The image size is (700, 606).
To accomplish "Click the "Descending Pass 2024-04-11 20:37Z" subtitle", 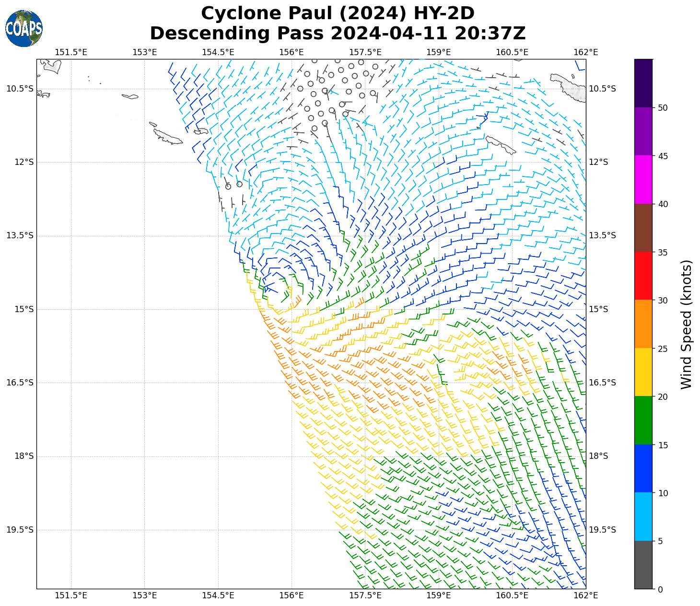I will [338, 34].
